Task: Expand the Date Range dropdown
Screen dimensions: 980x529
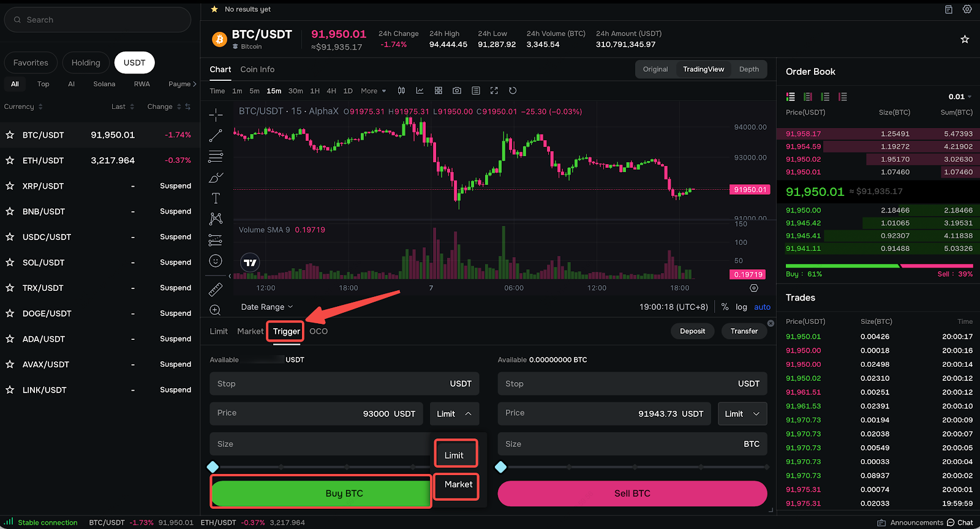Action: click(267, 307)
